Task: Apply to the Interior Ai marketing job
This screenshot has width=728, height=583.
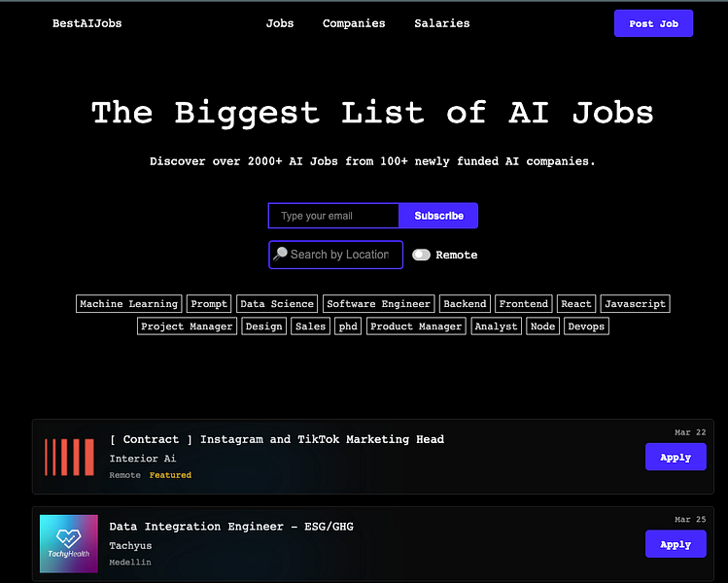Action: (x=676, y=457)
